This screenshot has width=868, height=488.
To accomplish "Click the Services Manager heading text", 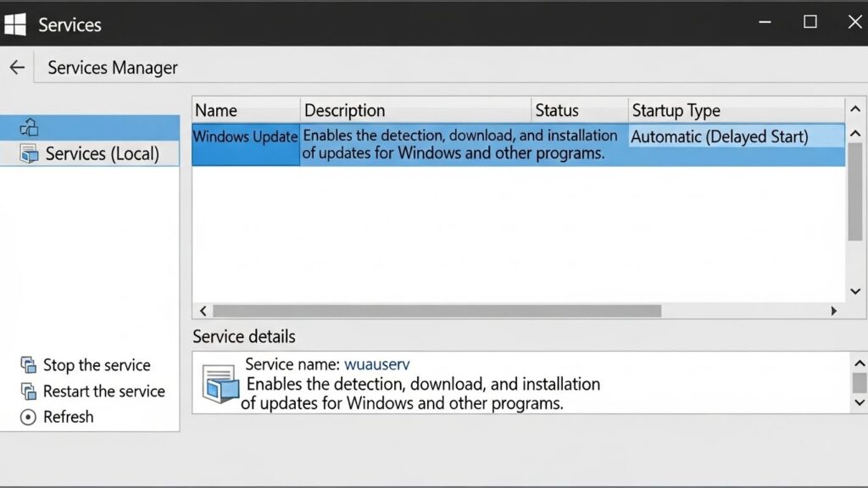I will point(113,68).
